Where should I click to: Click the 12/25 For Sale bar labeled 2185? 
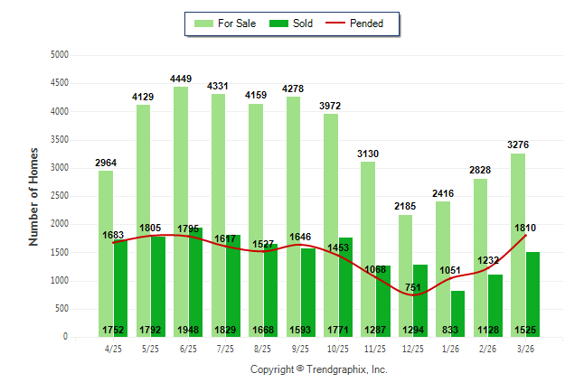tap(405, 271)
